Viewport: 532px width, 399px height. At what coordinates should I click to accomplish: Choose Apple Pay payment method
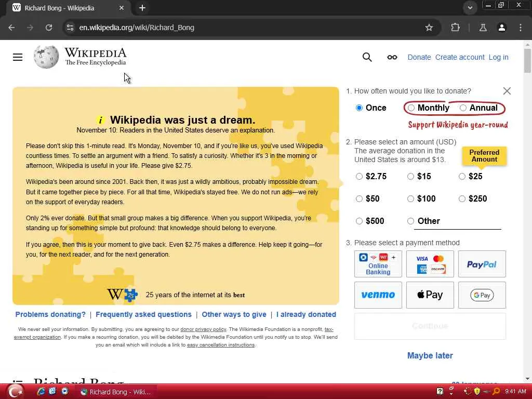(x=430, y=295)
